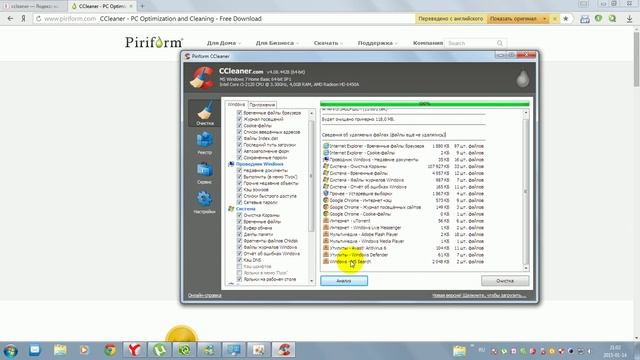Open a new browser tab with plus
The image size is (640, 360).
142,6
